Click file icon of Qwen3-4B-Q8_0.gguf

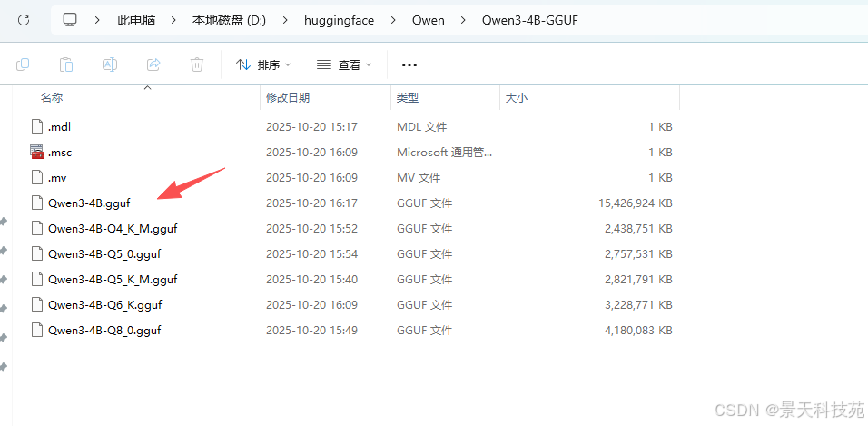point(37,331)
